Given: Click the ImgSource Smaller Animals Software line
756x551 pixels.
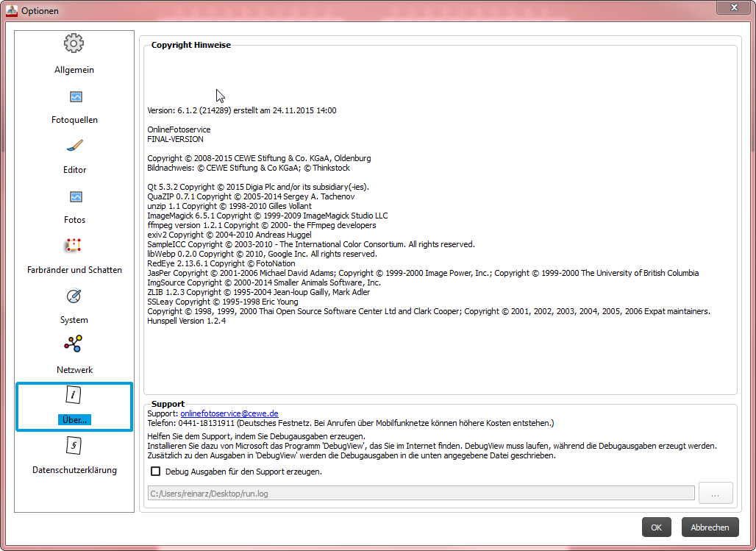Looking at the screenshot, I should (264, 282).
